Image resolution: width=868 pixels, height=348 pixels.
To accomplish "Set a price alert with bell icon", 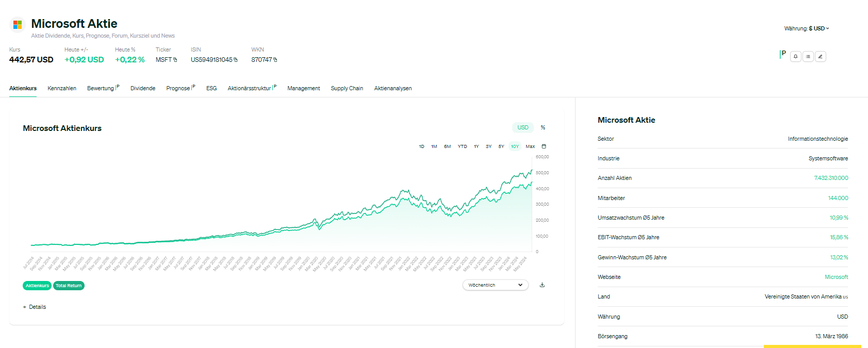I will click(796, 57).
